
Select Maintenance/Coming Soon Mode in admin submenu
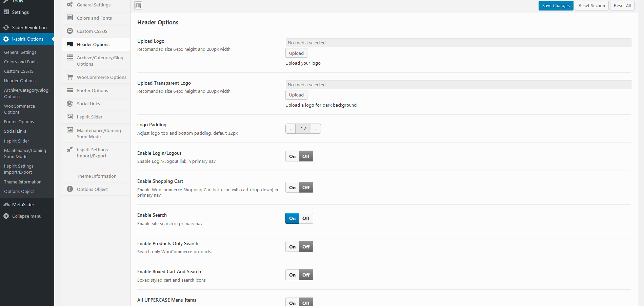(25, 153)
